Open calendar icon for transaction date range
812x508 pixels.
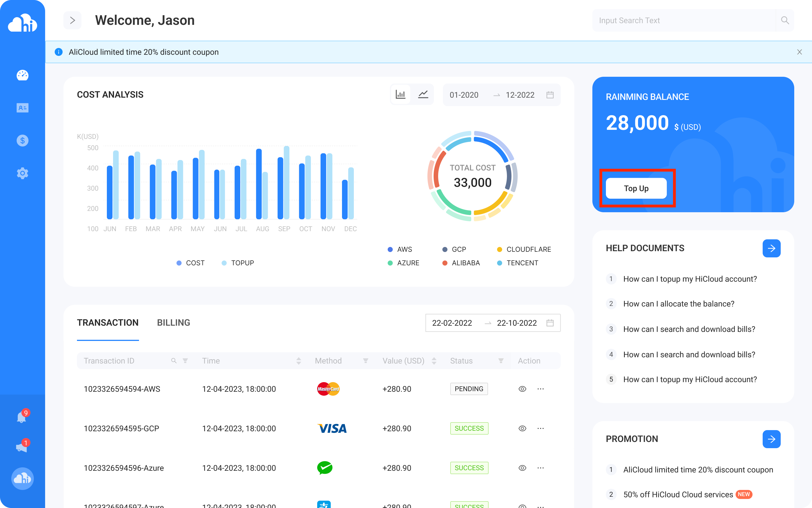(x=550, y=323)
